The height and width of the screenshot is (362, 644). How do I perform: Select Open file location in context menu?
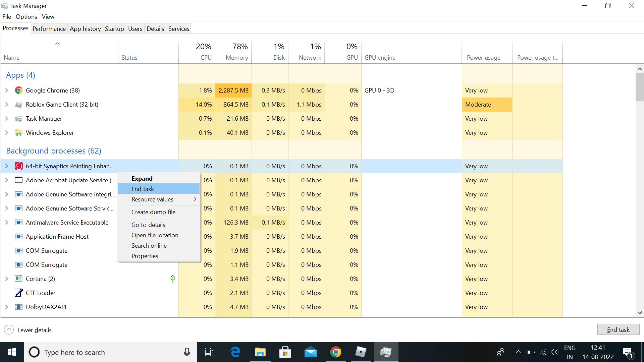(159, 235)
